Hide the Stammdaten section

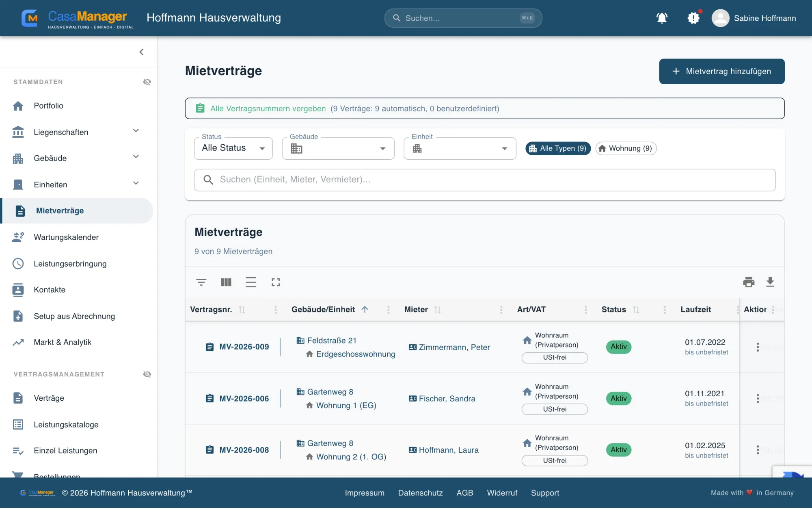point(147,82)
